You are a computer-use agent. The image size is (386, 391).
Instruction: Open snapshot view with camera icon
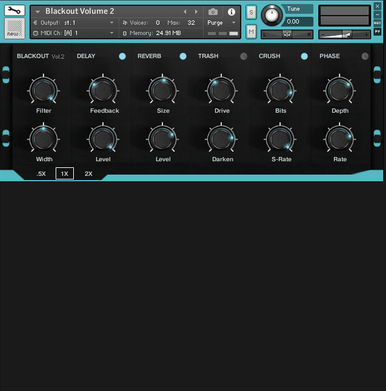coord(213,12)
